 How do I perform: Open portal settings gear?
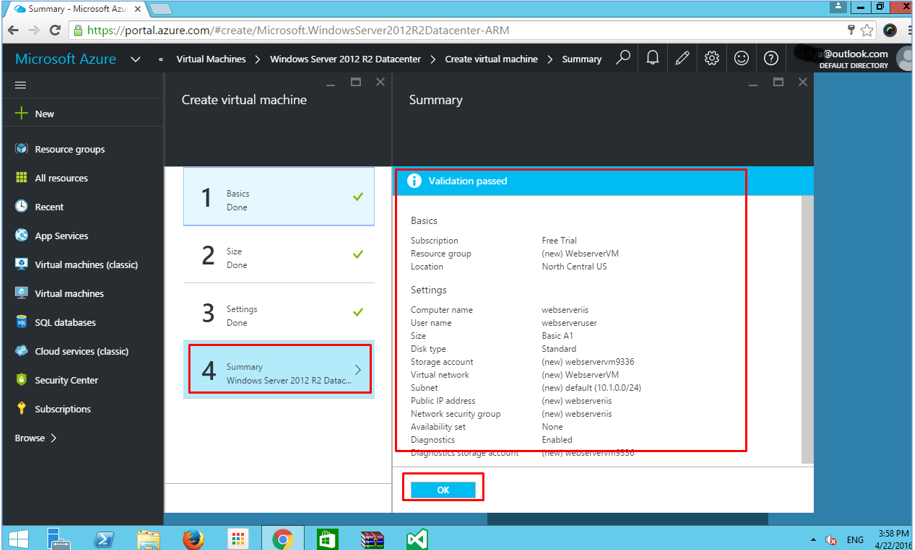click(711, 58)
